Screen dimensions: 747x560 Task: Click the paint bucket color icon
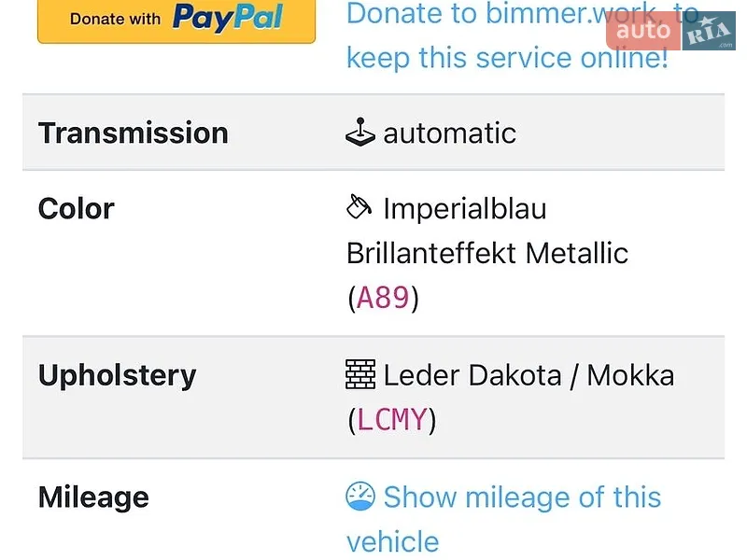pos(359,206)
